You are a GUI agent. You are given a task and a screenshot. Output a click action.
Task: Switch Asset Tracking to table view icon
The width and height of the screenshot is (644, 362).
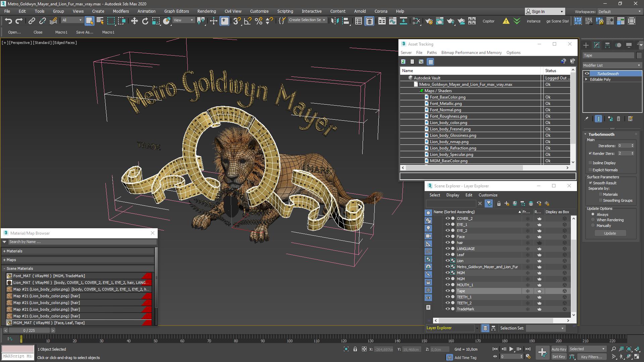pos(431,62)
